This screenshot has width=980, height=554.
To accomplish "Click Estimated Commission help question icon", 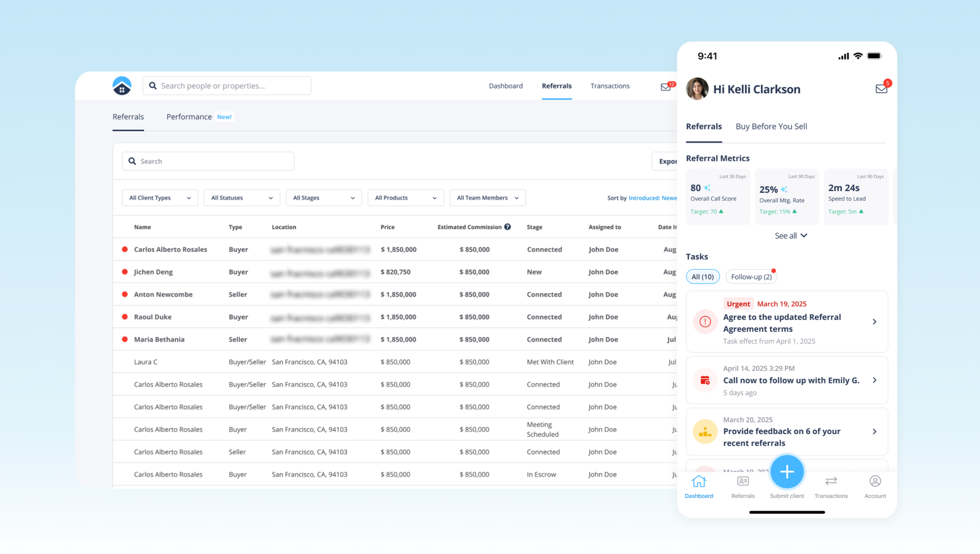I will (x=507, y=227).
